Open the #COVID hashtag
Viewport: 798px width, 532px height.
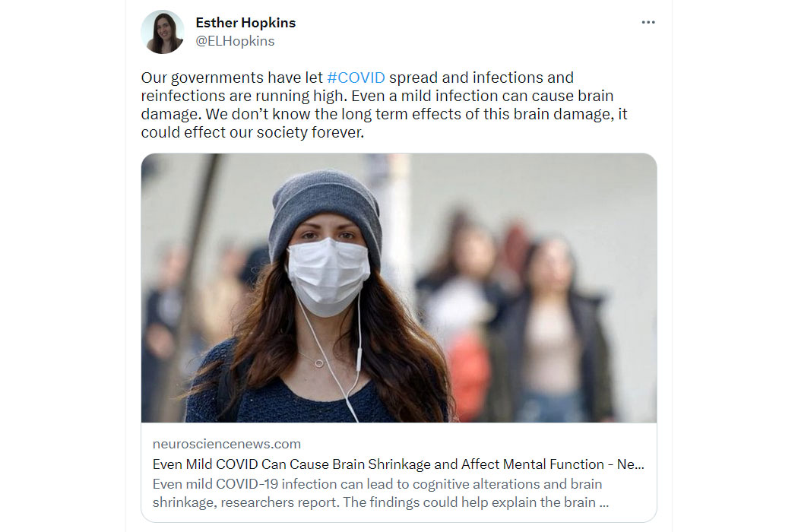click(356, 78)
